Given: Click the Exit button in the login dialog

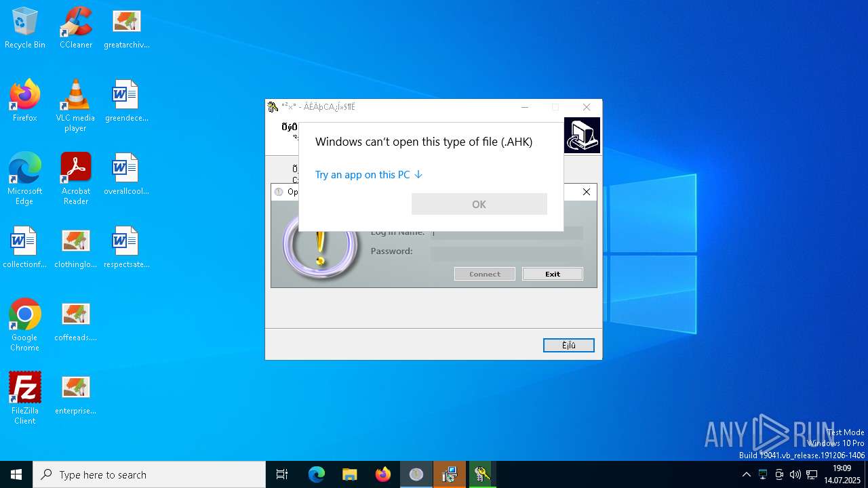Looking at the screenshot, I should coord(553,274).
